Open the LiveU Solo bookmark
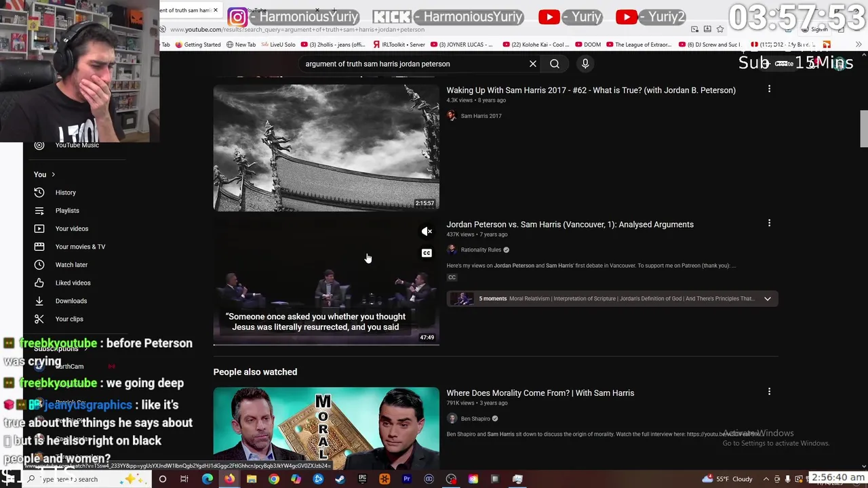The height and width of the screenshot is (488, 868). [x=278, y=45]
